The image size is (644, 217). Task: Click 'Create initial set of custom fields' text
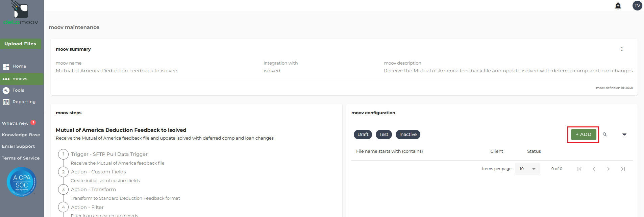pyautogui.click(x=105, y=181)
